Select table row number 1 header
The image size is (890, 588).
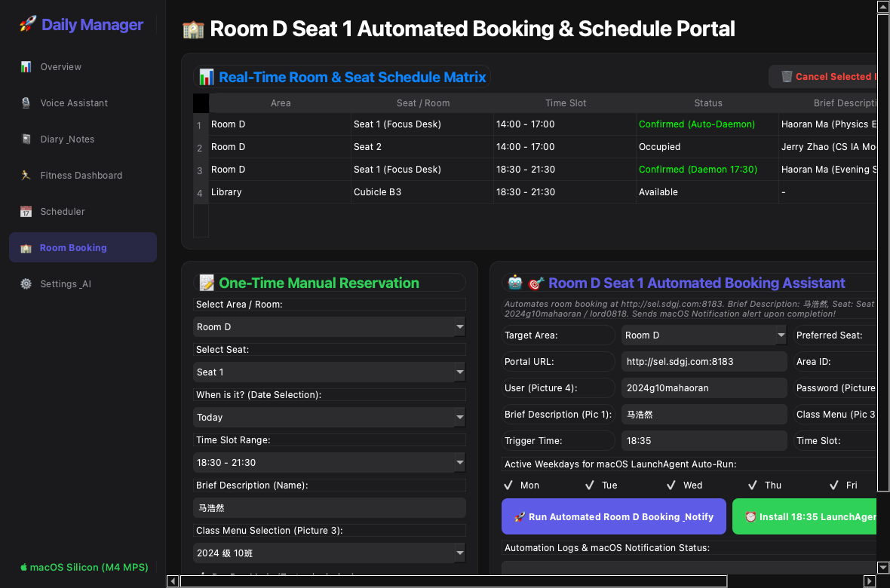point(201,124)
